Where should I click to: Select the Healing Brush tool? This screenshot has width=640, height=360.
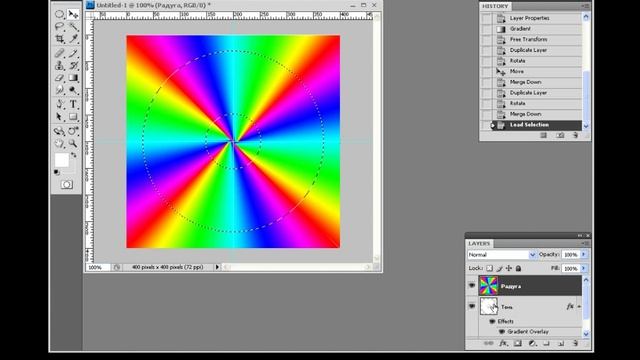coord(60,53)
